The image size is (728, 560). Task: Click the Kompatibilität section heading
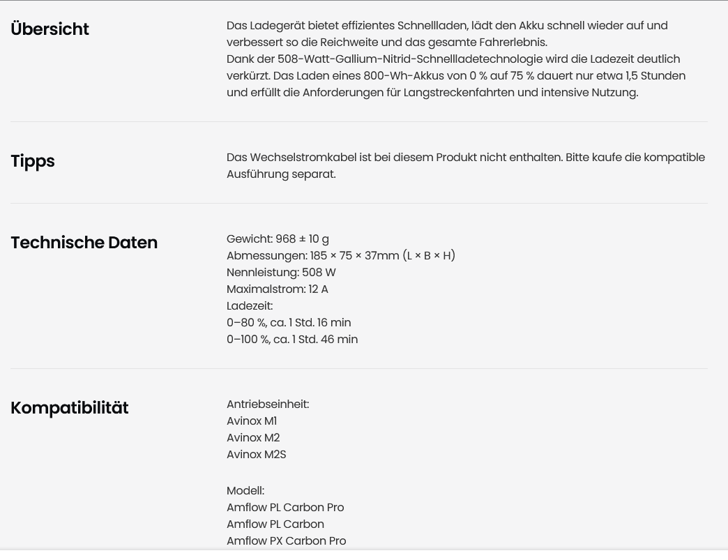[x=70, y=408]
